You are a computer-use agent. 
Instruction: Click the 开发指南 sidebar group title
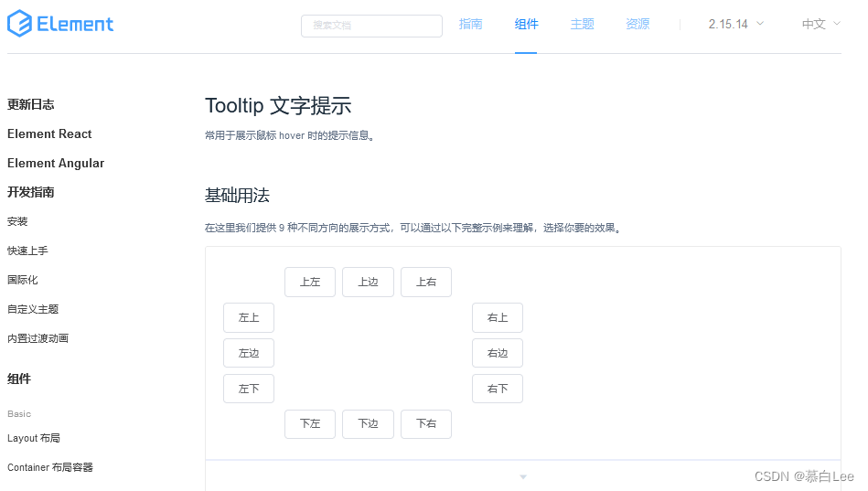coord(31,192)
